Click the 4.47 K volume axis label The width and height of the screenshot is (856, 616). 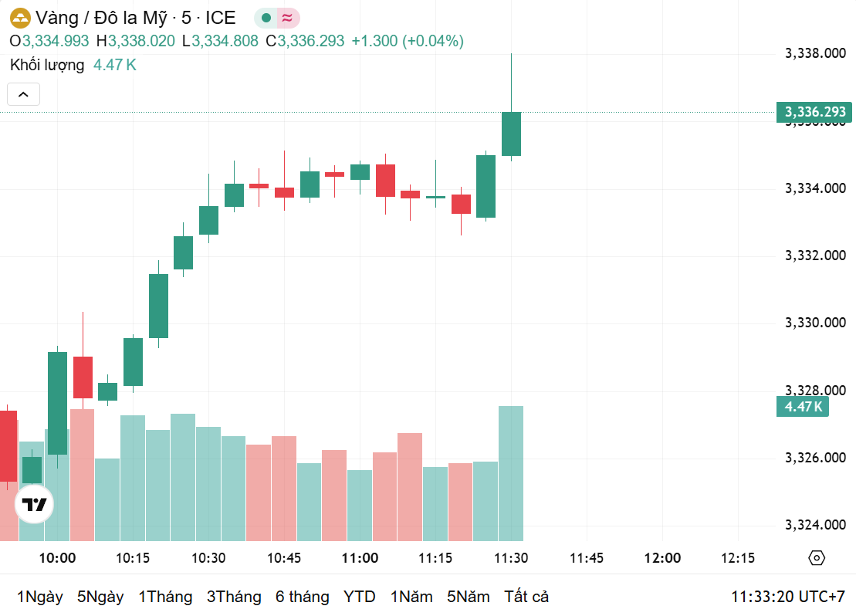803,406
